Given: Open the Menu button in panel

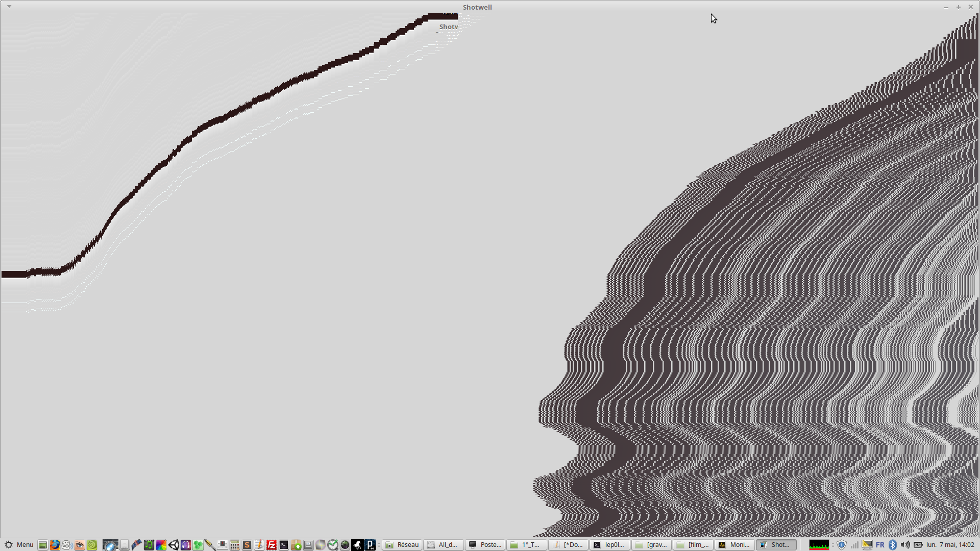Looking at the screenshot, I should point(18,545).
